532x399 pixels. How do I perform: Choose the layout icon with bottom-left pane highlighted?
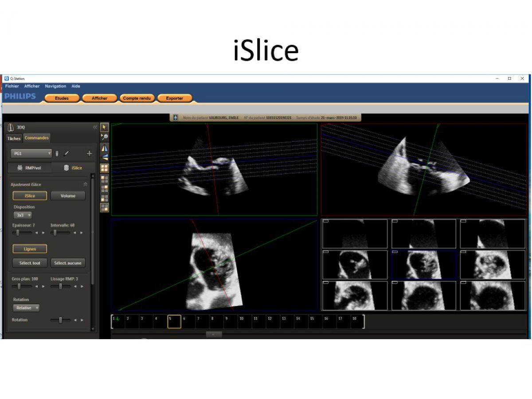[105, 198]
